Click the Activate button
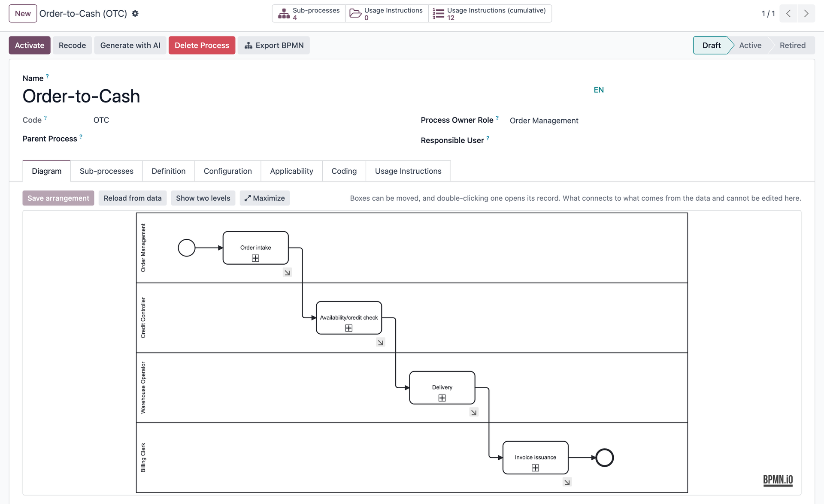This screenshot has height=504, width=824. 30,45
